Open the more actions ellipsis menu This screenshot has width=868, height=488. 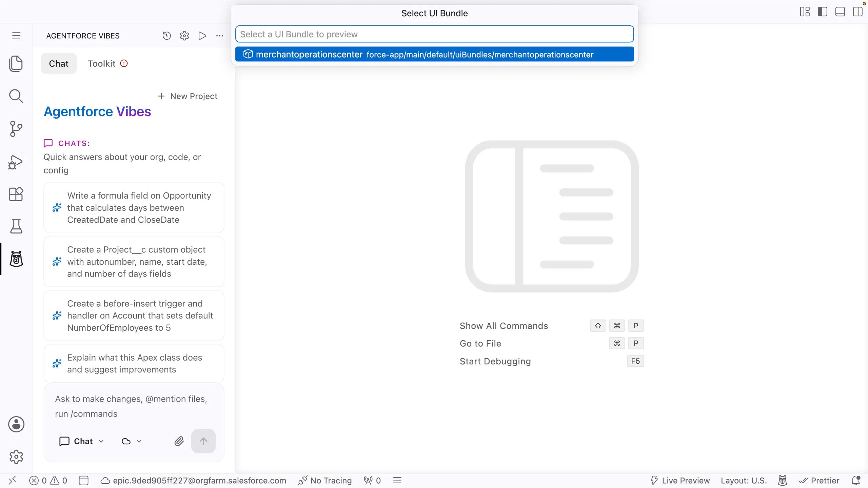coord(220,36)
